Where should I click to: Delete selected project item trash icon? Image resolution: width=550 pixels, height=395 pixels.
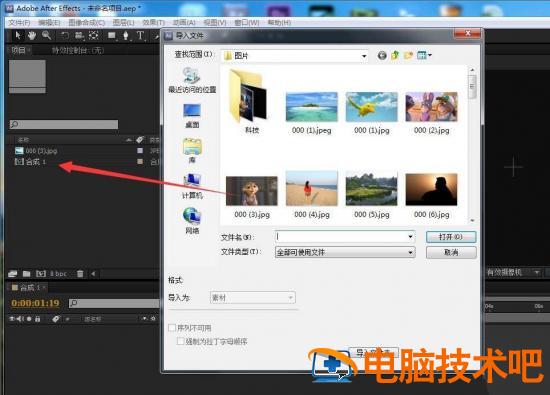[x=80, y=274]
